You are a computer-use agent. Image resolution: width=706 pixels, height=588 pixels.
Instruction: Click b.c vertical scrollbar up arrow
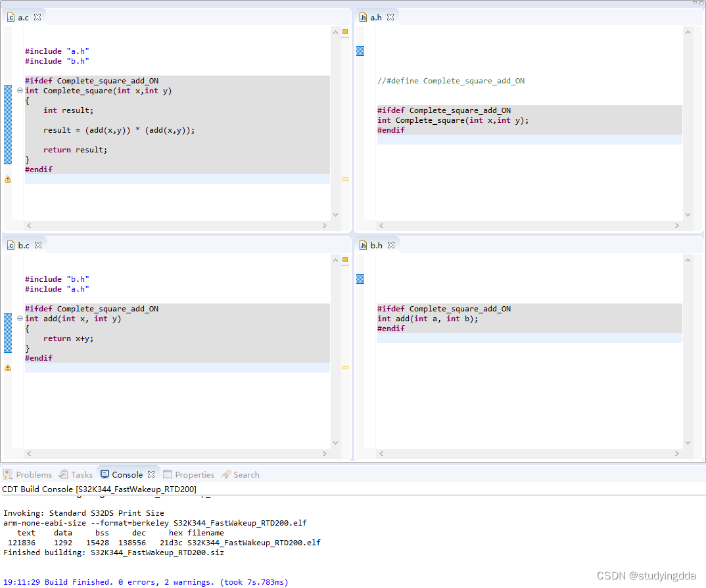click(x=335, y=260)
